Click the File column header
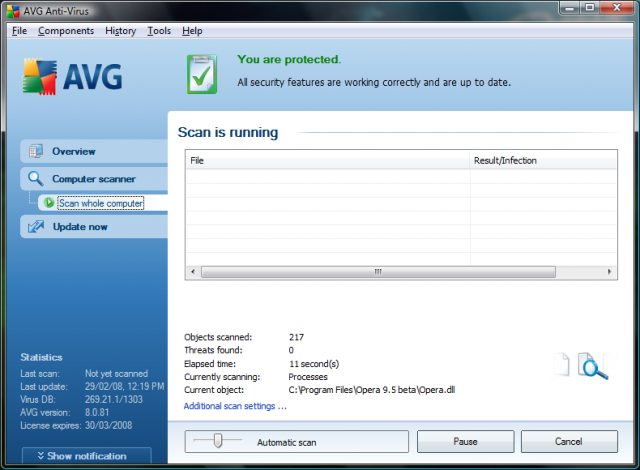 328,160
